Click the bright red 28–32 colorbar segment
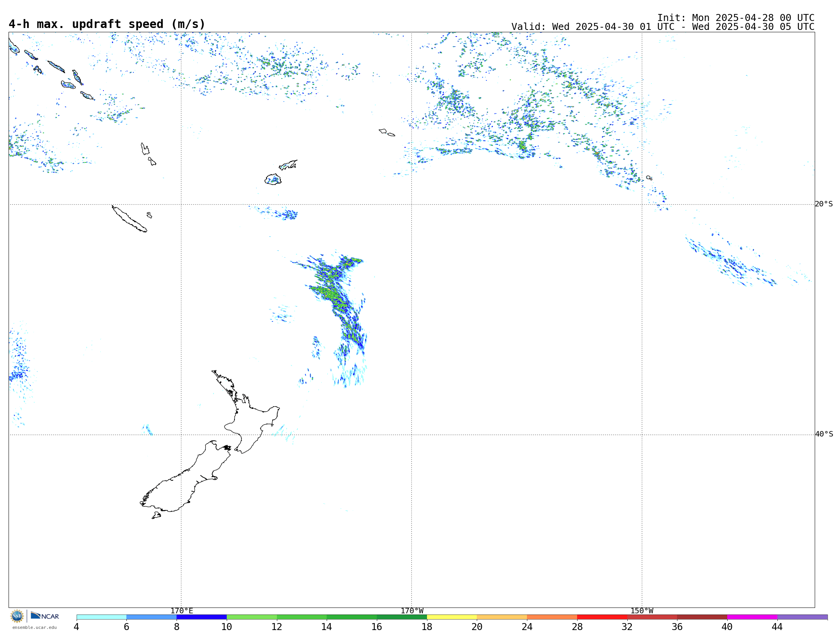 tap(602, 617)
